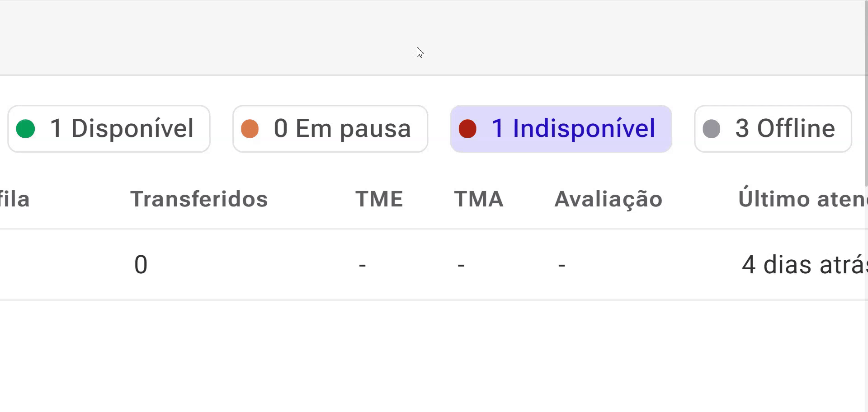Click the gray dot beside Offline

pyautogui.click(x=712, y=129)
